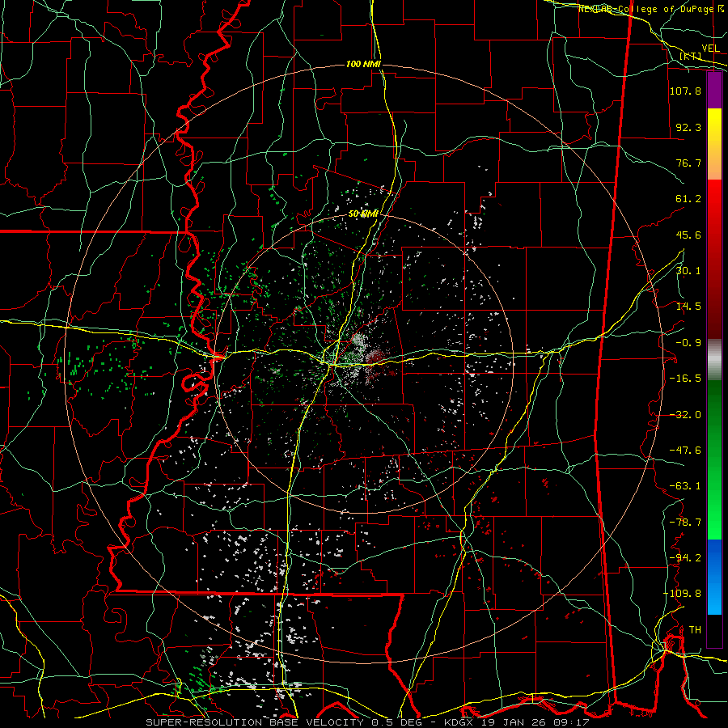This screenshot has width=728, height=728.
Task: Select the 14.5 velocity scale value
Action: (688, 307)
